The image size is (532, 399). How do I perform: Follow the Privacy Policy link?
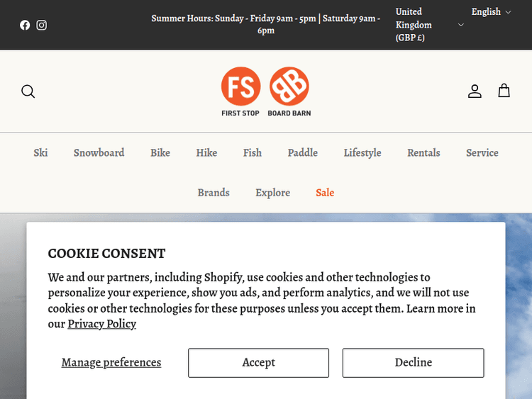click(x=101, y=324)
